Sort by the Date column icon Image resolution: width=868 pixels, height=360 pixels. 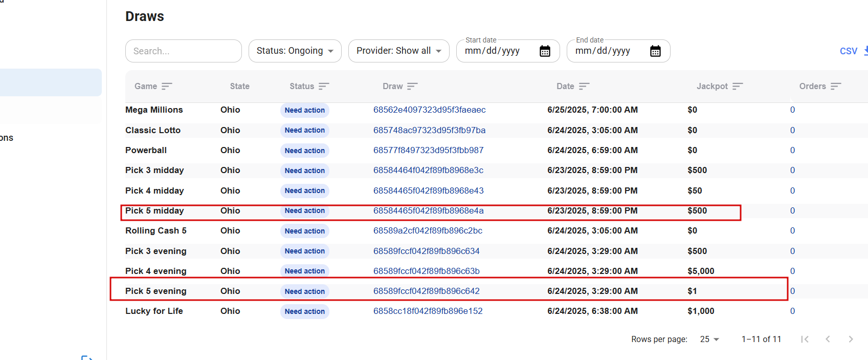584,86
